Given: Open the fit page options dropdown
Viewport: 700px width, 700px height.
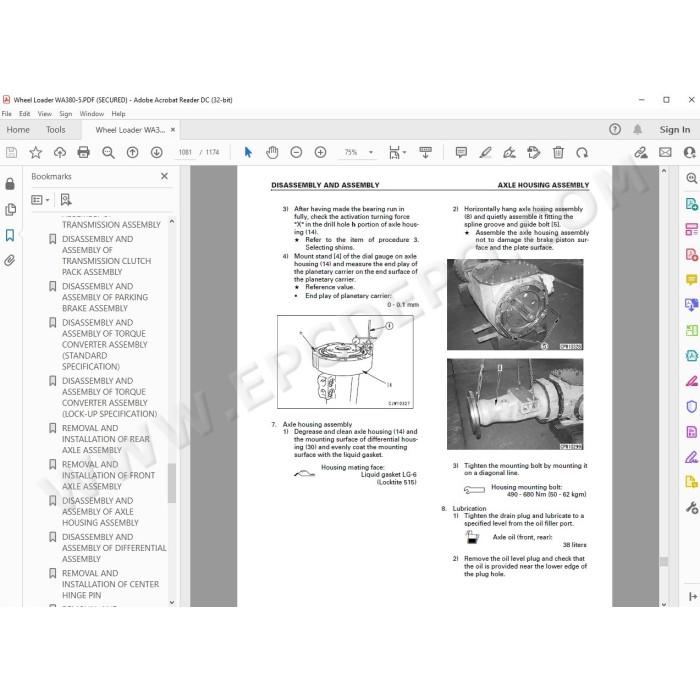Looking at the screenshot, I should pyautogui.click(x=397, y=152).
